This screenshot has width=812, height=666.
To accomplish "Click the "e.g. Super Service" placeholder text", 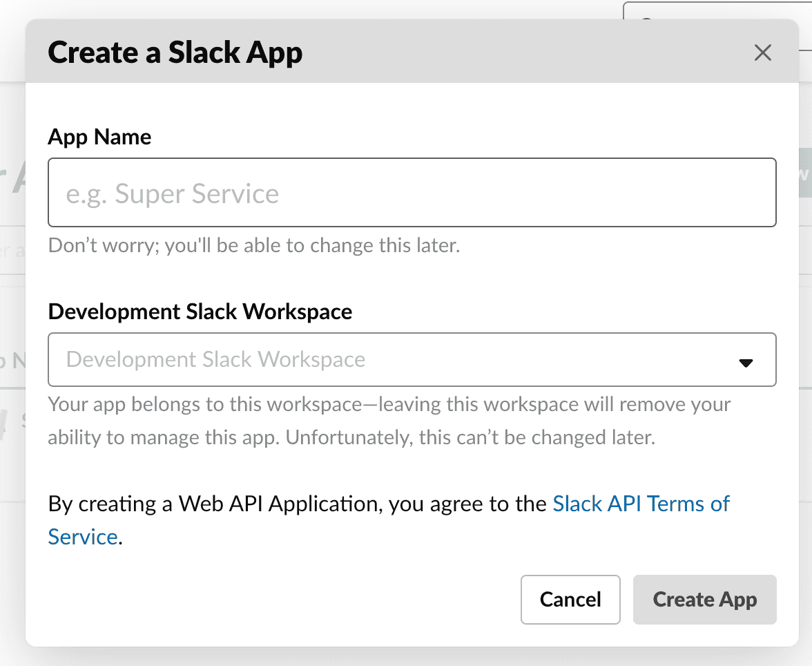I will pyautogui.click(x=173, y=193).
